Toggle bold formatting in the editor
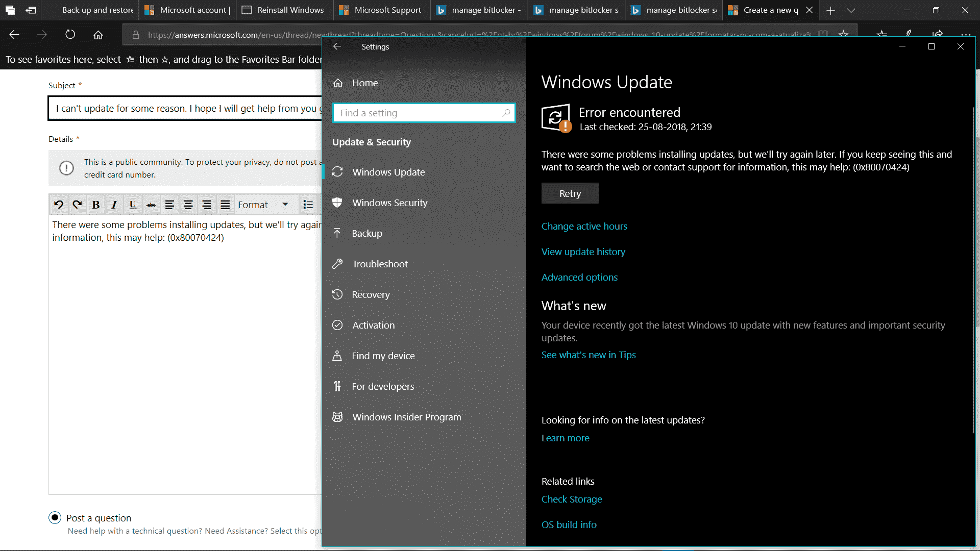The height and width of the screenshot is (551, 980). coord(95,205)
